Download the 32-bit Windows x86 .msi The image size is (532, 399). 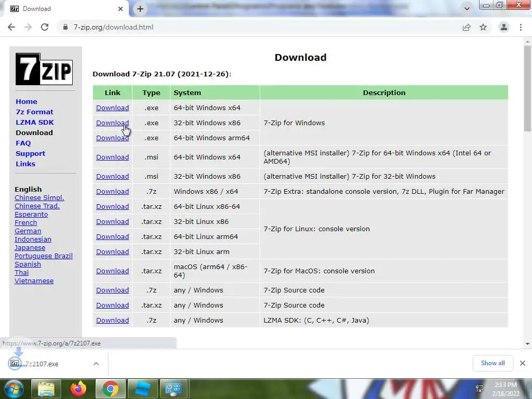tap(112, 177)
